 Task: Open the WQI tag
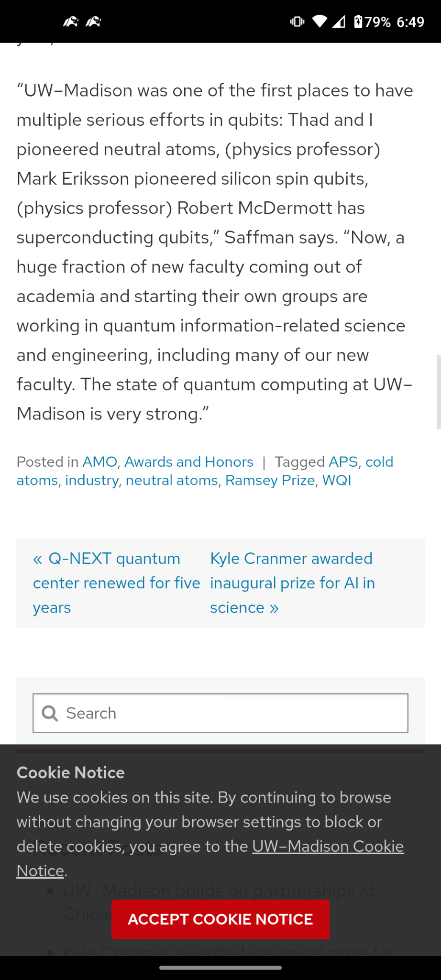click(x=337, y=480)
